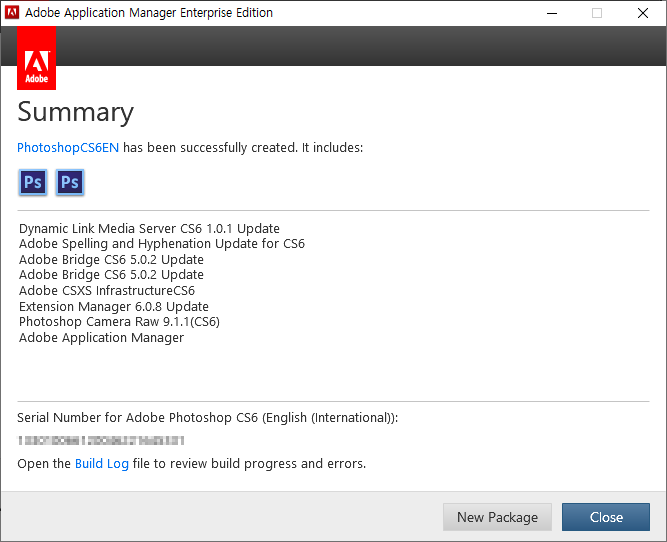Click 'Serial Number for Adobe Photoshop CS6' label
This screenshot has height=542, width=667.
[208, 418]
